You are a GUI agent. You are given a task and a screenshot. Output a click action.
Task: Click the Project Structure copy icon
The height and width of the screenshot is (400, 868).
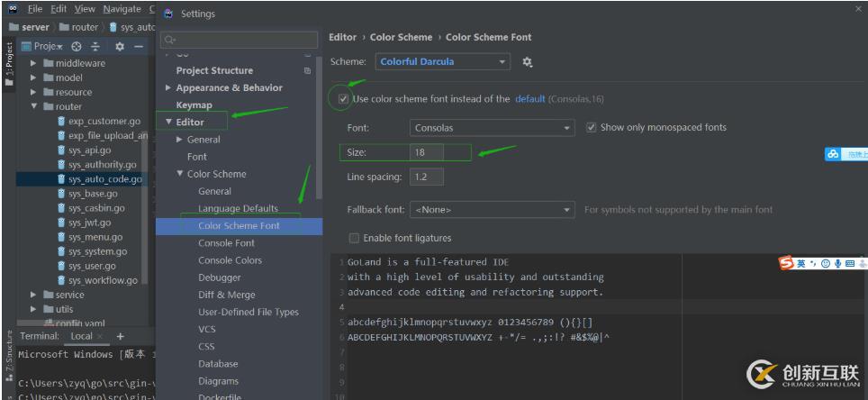pyautogui.click(x=308, y=70)
